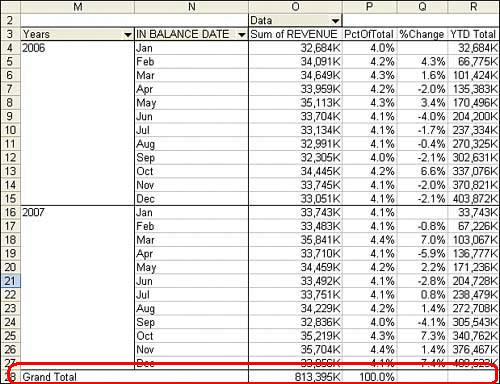500x384 pixels.
Task: Select column R header
Action: click(473, 7)
